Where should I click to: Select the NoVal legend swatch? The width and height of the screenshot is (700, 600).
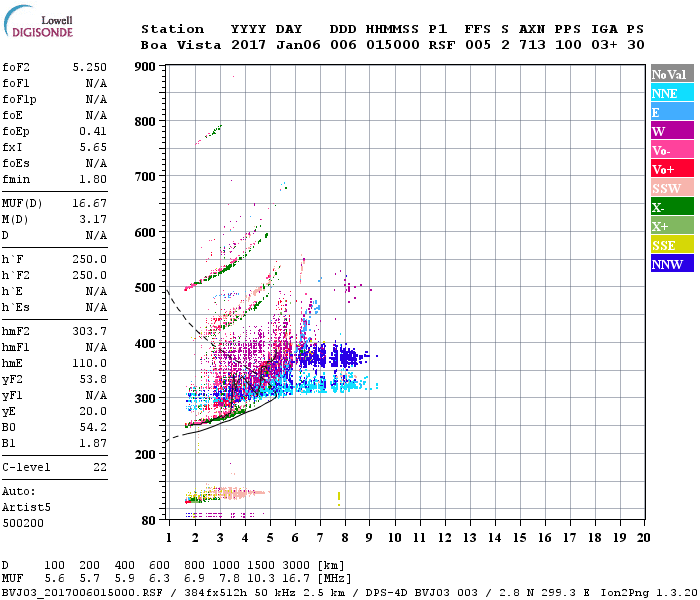coord(670,74)
